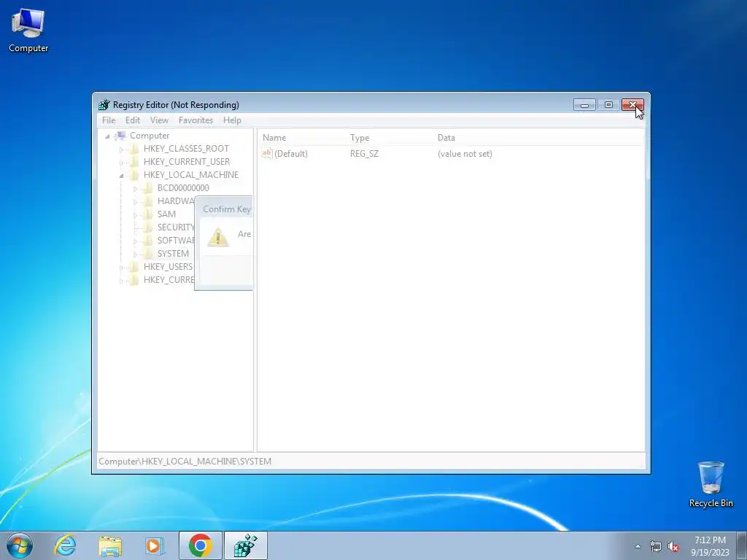Screen dimensions: 747x560
Task: Click the HKEY_USERS folder icon
Action: coord(134,267)
